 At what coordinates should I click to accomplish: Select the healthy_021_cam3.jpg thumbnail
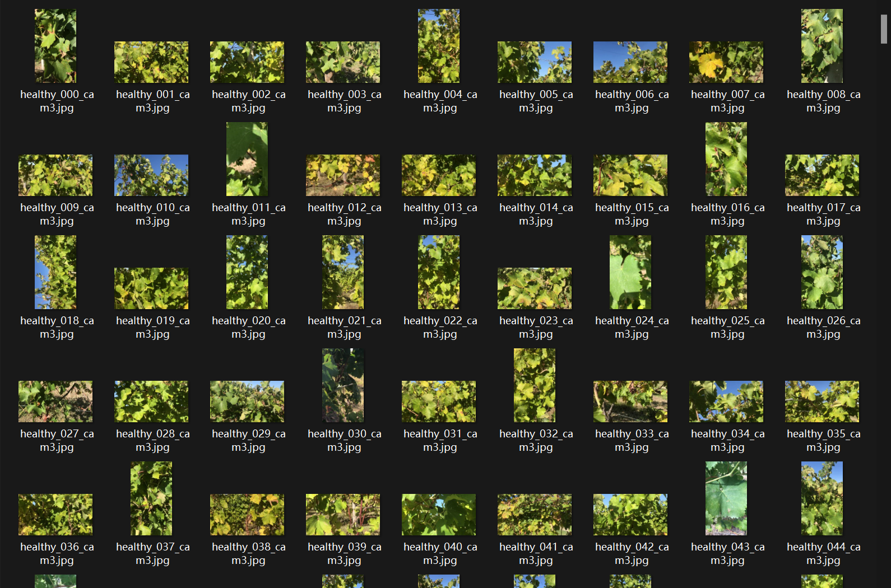(x=343, y=272)
